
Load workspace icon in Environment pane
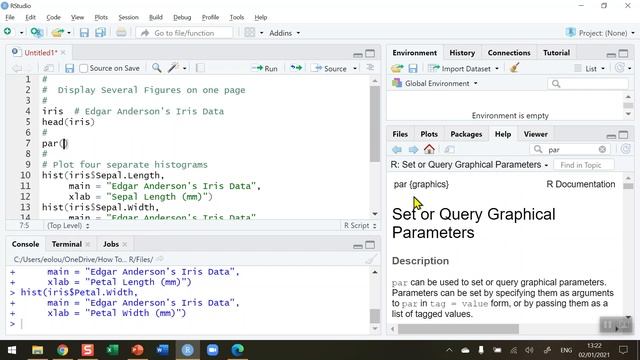click(397, 68)
